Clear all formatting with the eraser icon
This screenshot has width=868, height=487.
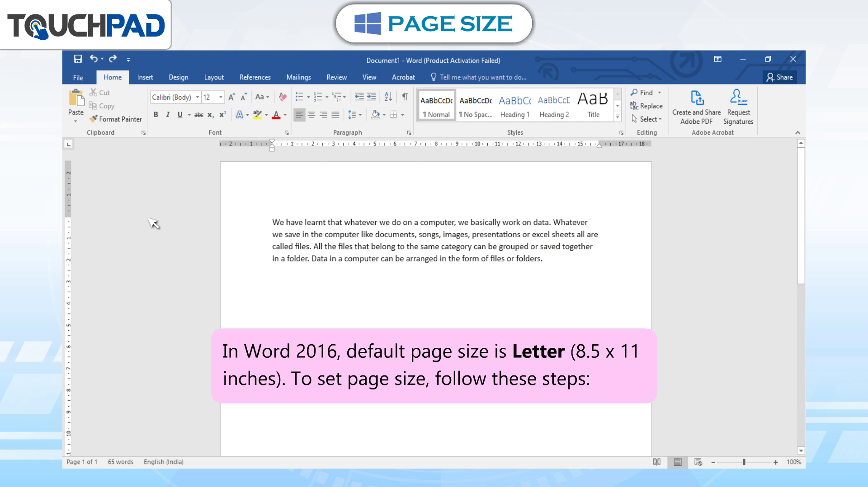[x=283, y=97]
